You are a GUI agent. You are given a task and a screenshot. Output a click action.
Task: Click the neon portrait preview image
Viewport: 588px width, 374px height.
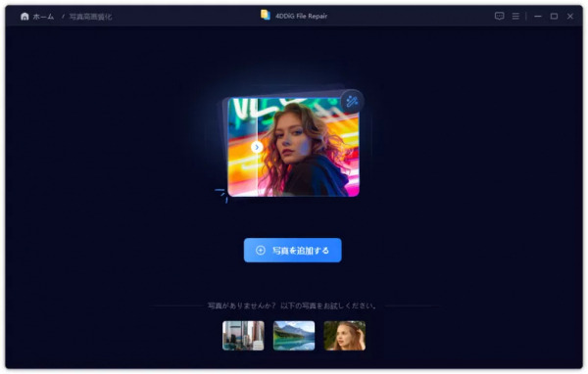(293, 147)
